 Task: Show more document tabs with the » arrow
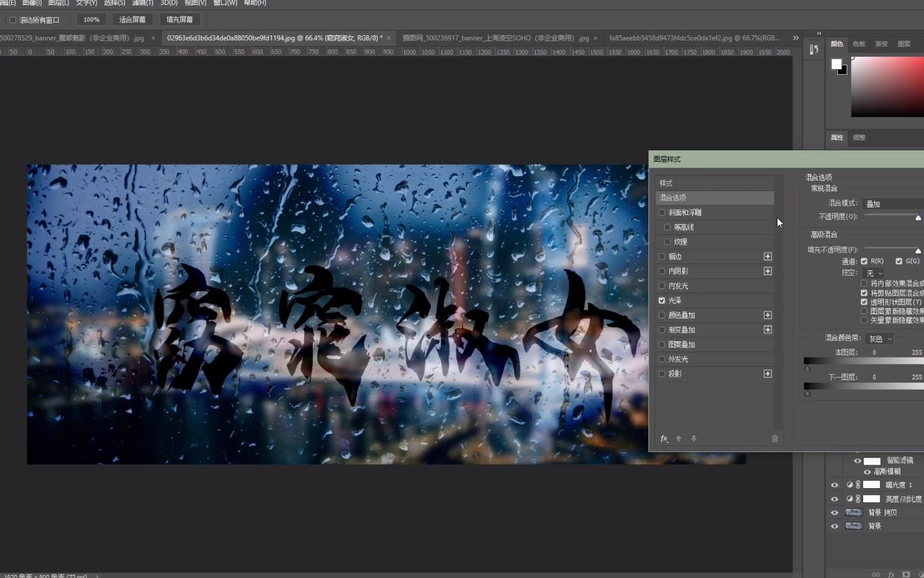click(796, 38)
